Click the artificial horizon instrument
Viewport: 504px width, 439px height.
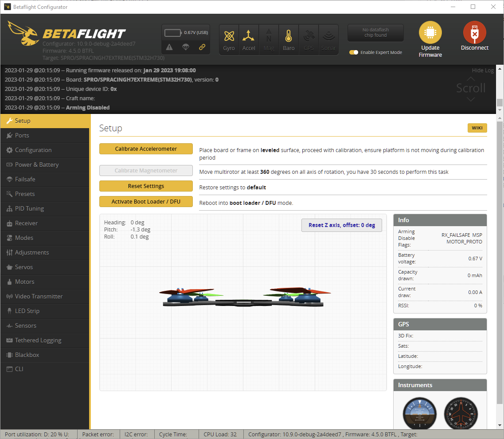(x=419, y=413)
